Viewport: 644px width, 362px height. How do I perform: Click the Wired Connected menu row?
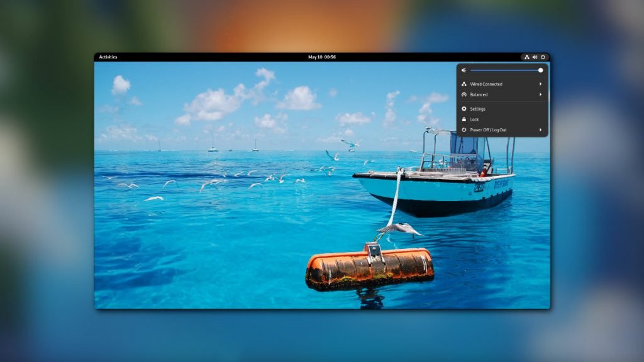click(x=487, y=84)
